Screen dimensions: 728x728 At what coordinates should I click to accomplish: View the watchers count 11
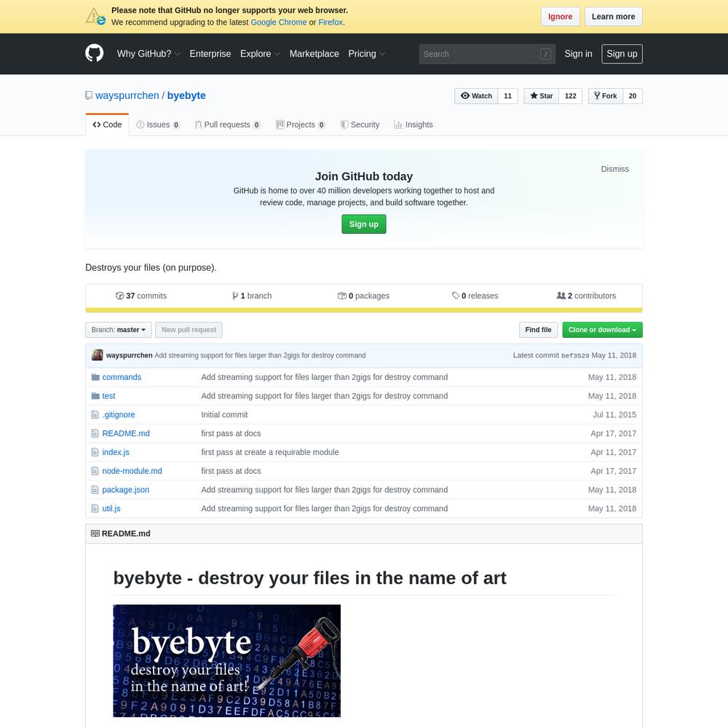pyautogui.click(x=508, y=96)
